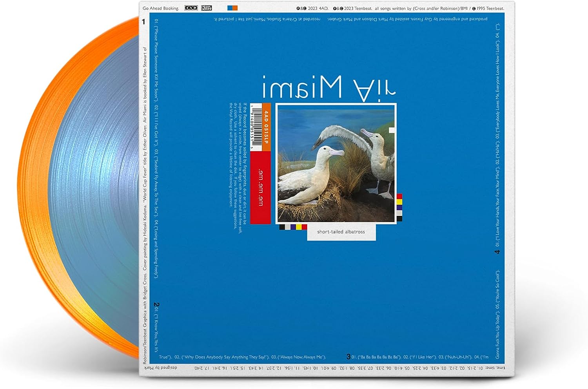
Task: Click the side number 2 on the left edge
Action: tap(156, 305)
